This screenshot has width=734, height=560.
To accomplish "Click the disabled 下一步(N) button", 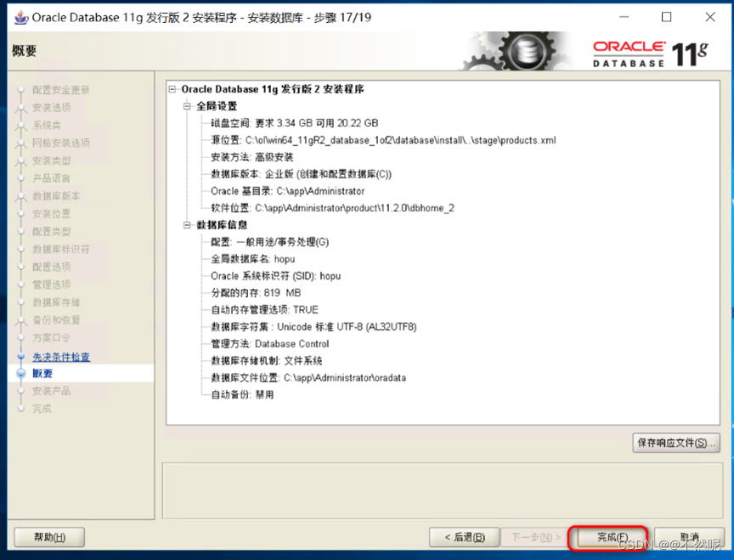I will (535, 537).
